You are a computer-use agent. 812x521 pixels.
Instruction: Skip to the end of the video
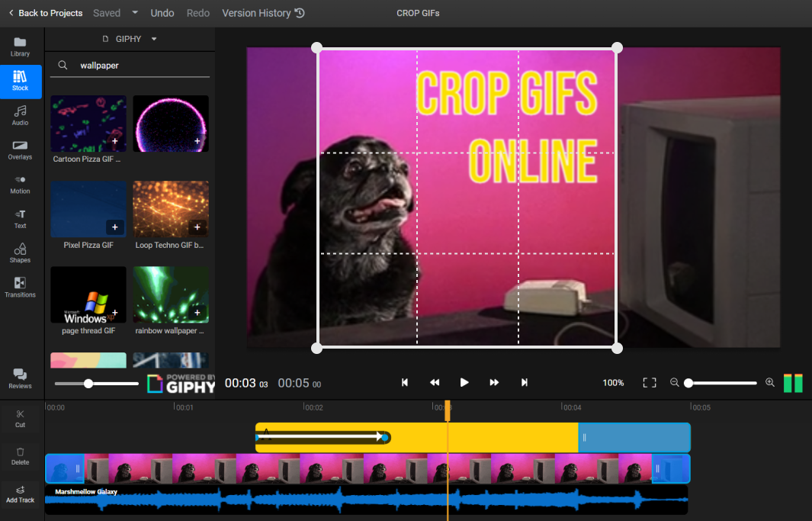[525, 382]
